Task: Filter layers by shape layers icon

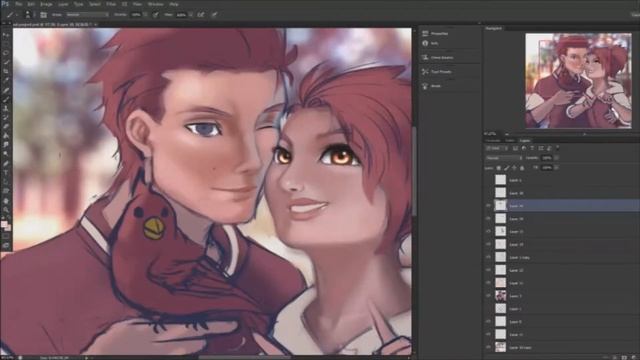Action: 541,148
